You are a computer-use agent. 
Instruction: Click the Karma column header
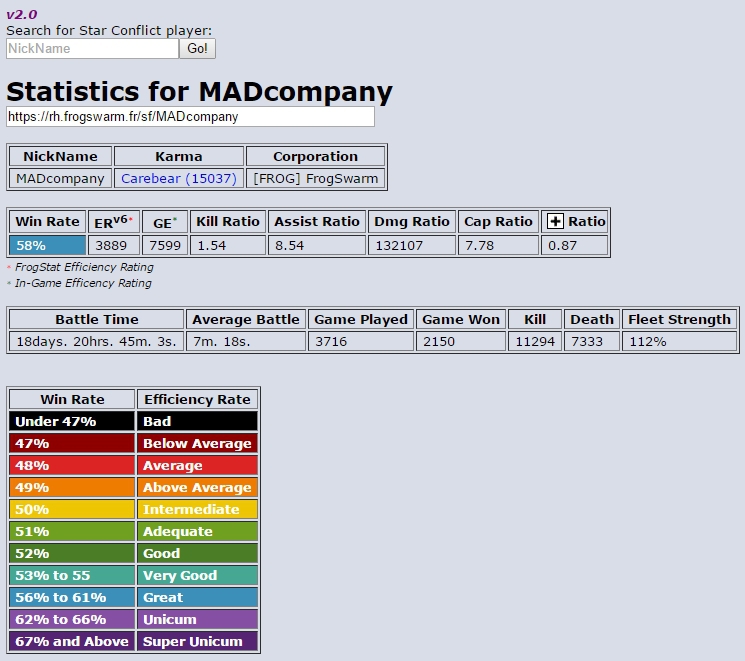coord(179,156)
